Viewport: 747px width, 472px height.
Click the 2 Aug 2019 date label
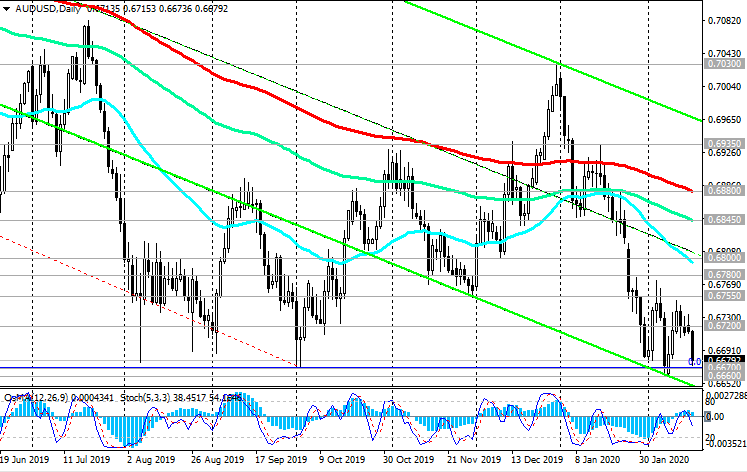pos(151,460)
